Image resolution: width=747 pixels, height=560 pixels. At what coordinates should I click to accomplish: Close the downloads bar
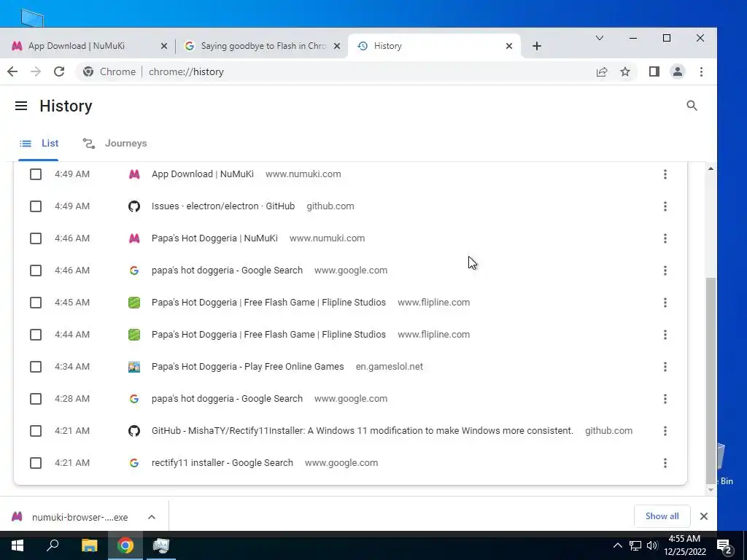coord(704,516)
